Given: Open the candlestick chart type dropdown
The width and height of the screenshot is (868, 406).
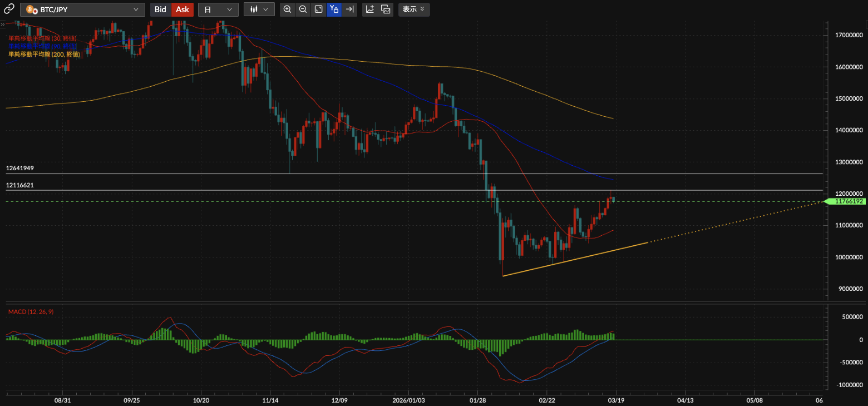Looking at the screenshot, I should pyautogui.click(x=259, y=9).
